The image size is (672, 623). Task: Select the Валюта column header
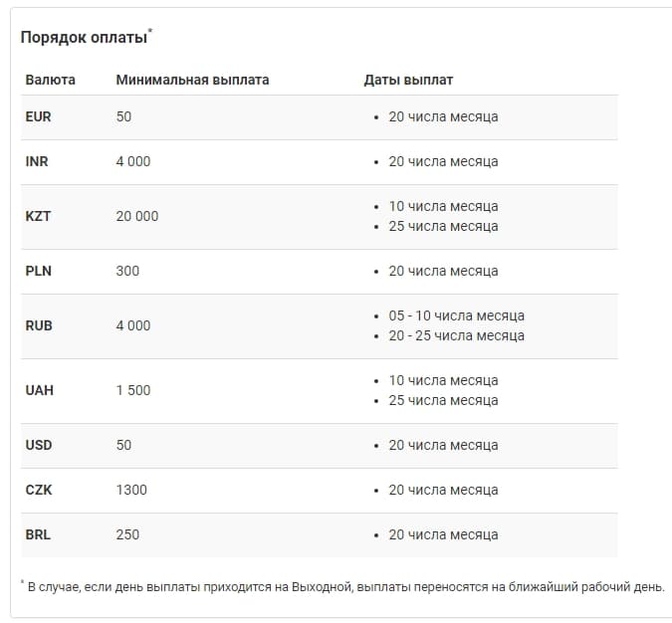(x=50, y=80)
